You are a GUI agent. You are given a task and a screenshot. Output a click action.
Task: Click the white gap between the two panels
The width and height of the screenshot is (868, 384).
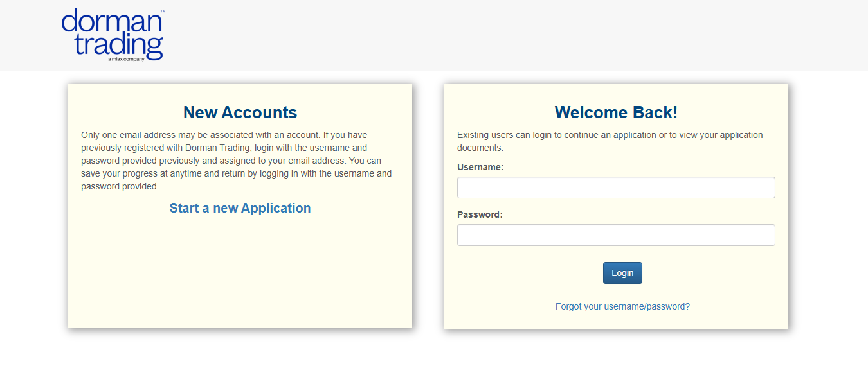[x=428, y=205]
